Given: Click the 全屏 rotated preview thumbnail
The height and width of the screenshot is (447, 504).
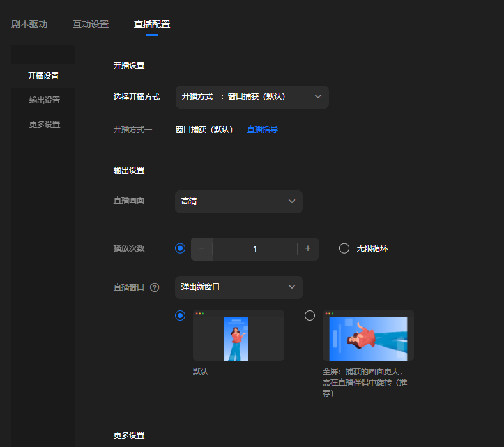Looking at the screenshot, I should click(368, 336).
